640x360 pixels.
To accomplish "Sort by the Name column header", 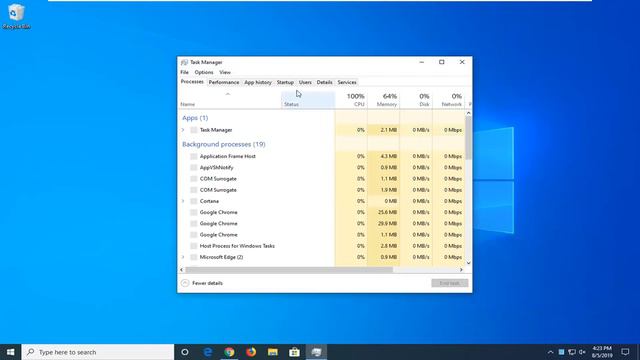I will (x=230, y=100).
